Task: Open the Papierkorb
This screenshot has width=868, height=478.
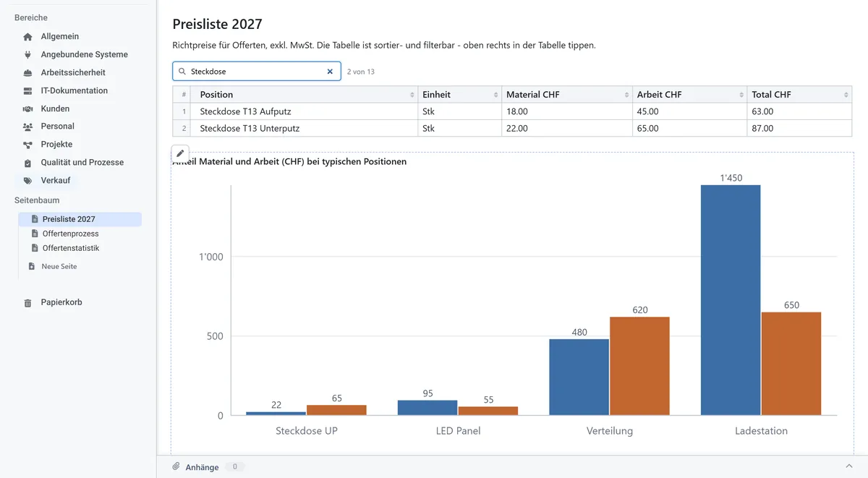Action: click(x=61, y=303)
